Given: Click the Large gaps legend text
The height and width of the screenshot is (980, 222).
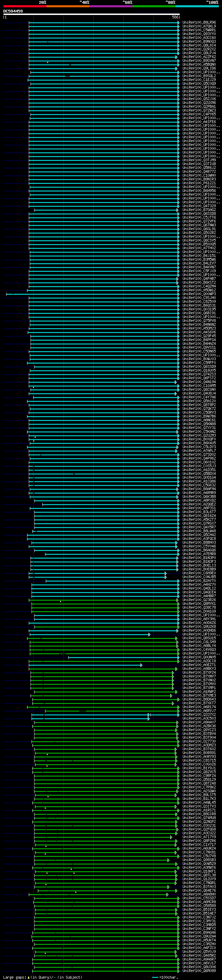Looking at the screenshot, I should click(43, 977).
